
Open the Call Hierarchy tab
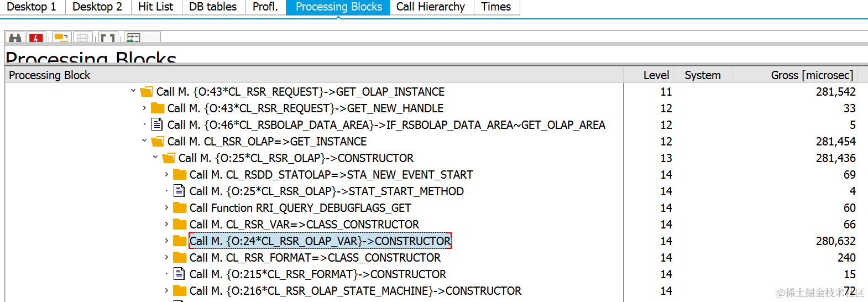pos(431,7)
